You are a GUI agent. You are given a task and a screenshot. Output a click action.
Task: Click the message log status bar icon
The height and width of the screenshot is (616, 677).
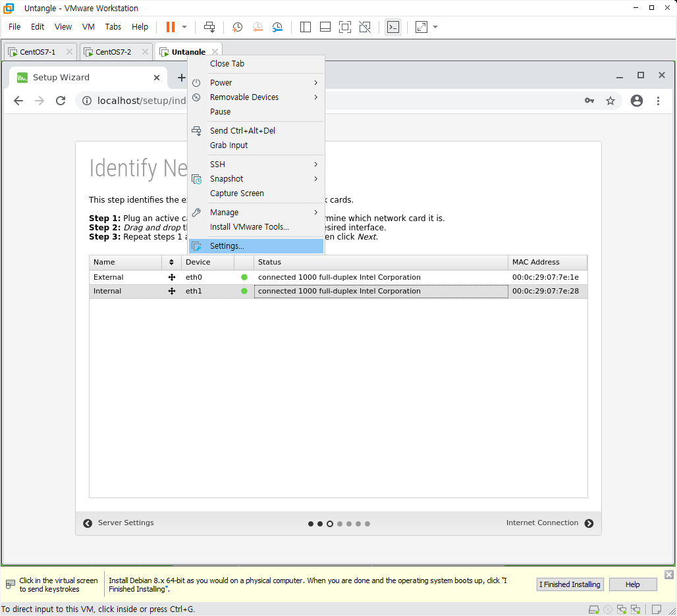pos(657,609)
